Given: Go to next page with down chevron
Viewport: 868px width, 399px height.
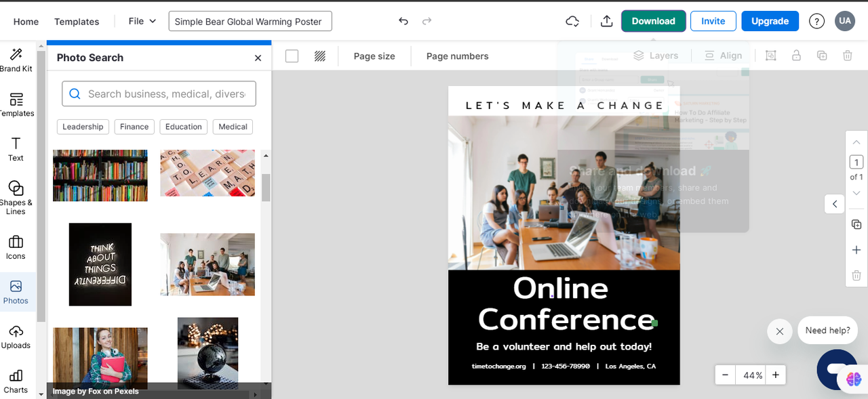Looking at the screenshot, I should point(856,193).
